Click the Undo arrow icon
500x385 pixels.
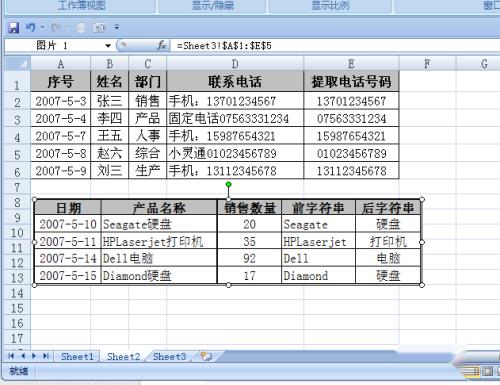click(x=31, y=27)
